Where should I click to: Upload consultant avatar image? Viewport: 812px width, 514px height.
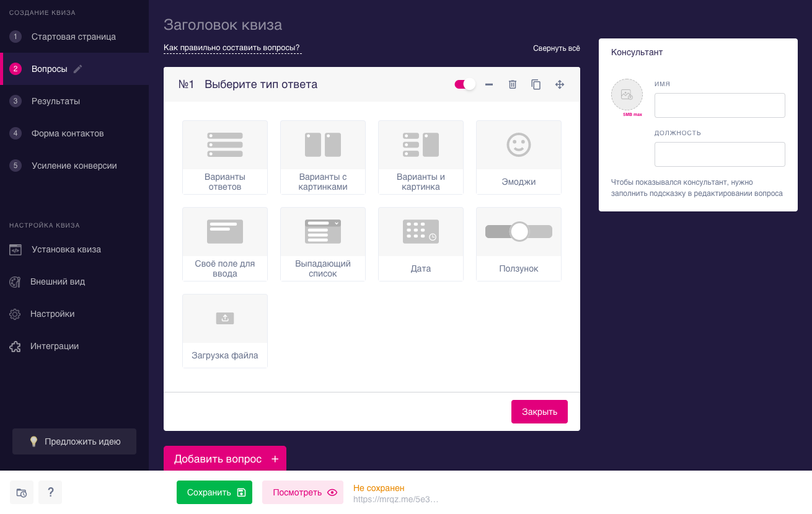pyautogui.click(x=627, y=95)
